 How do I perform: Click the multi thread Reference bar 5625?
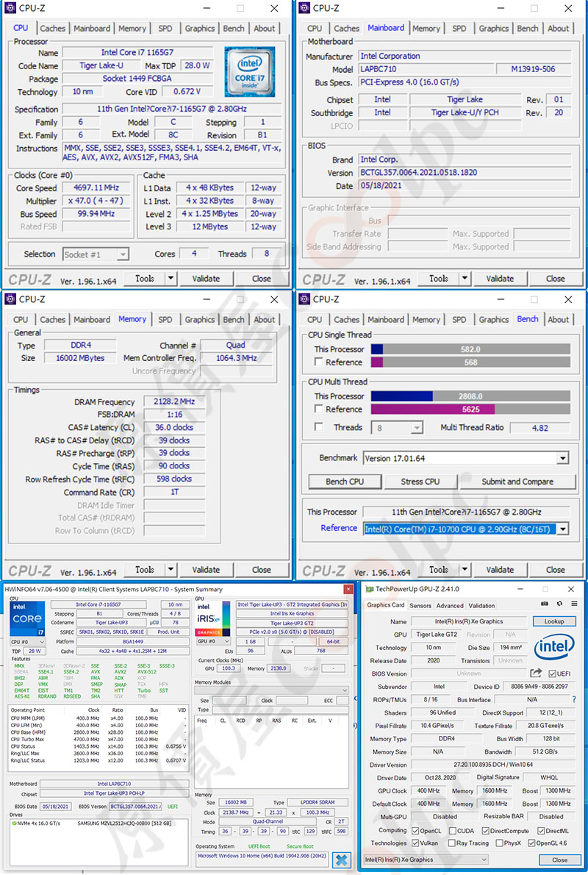pyautogui.click(x=470, y=409)
